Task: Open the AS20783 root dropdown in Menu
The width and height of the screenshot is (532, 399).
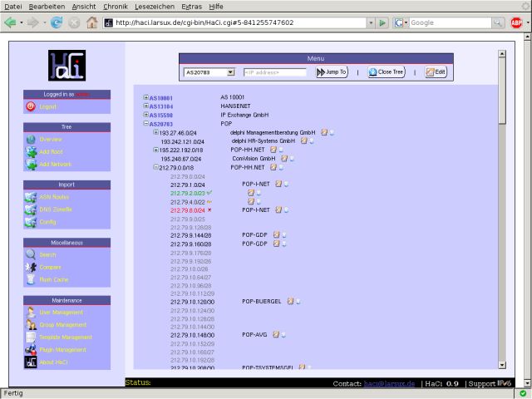Action: (x=209, y=72)
